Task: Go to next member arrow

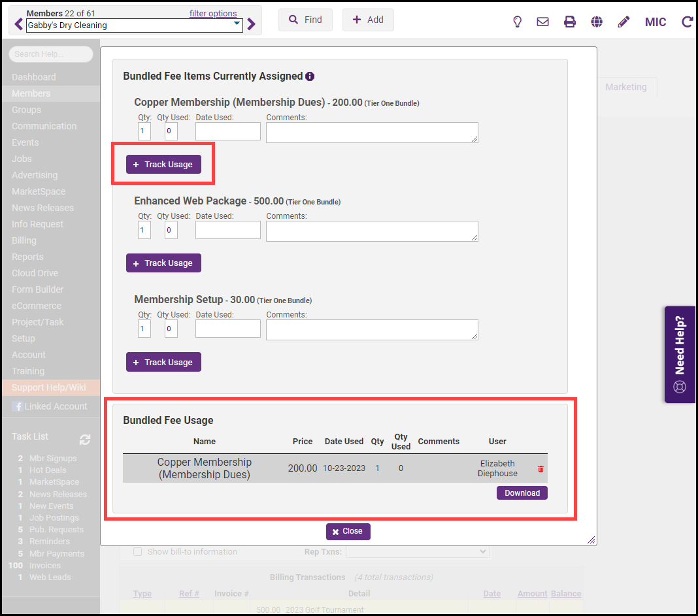Action: click(x=252, y=25)
